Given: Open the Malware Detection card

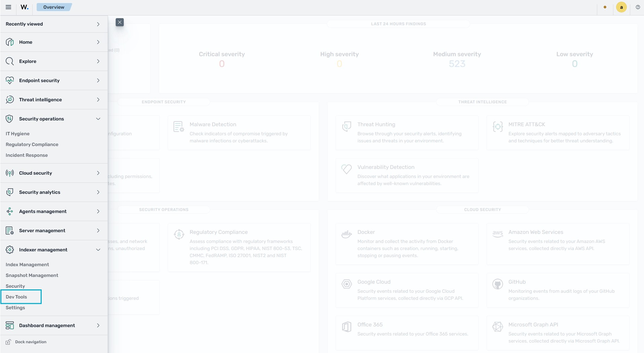Looking at the screenshot, I should click(239, 133).
